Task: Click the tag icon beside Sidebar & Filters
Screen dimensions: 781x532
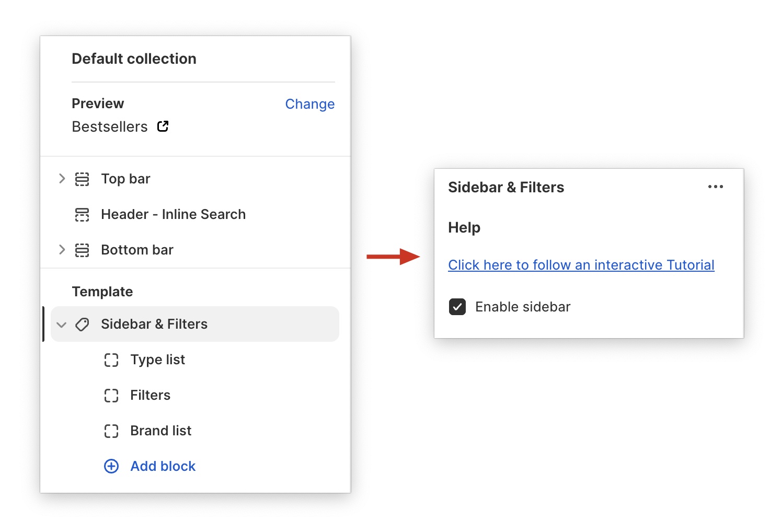Action: [x=82, y=324]
